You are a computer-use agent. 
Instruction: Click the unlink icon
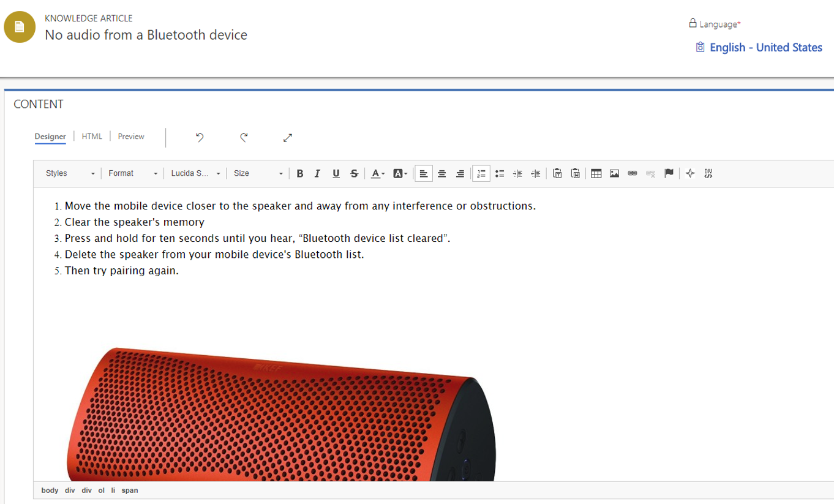651,174
